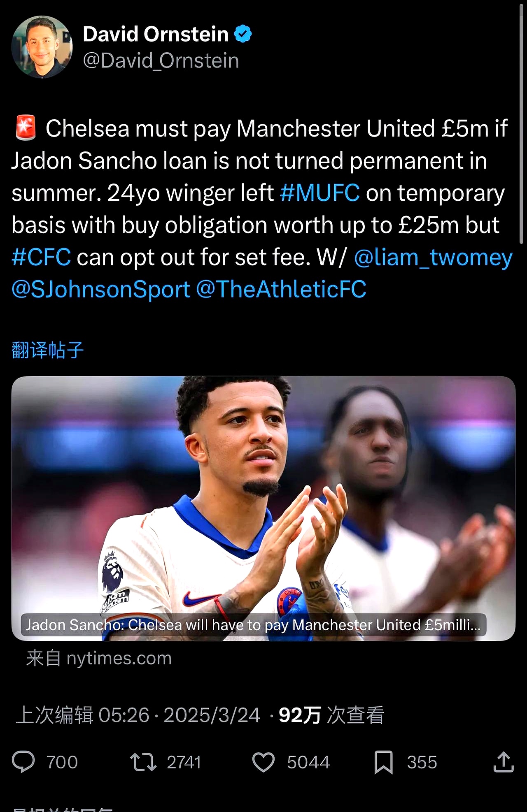Tap the share upload icon
The image size is (527, 812).
tap(503, 762)
